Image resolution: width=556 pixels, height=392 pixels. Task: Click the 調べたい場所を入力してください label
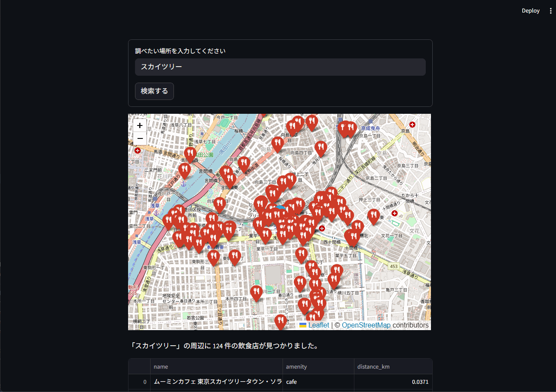coord(180,51)
